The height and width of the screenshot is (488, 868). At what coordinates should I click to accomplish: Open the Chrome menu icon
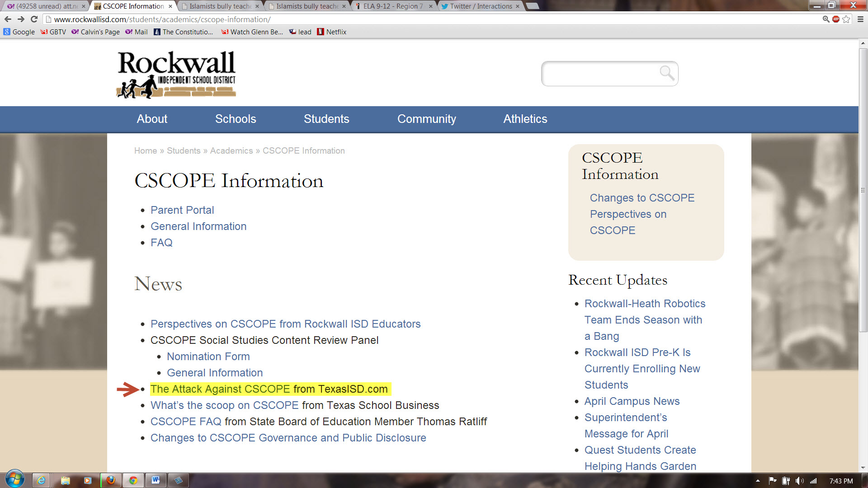pyautogui.click(x=861, y=19)
